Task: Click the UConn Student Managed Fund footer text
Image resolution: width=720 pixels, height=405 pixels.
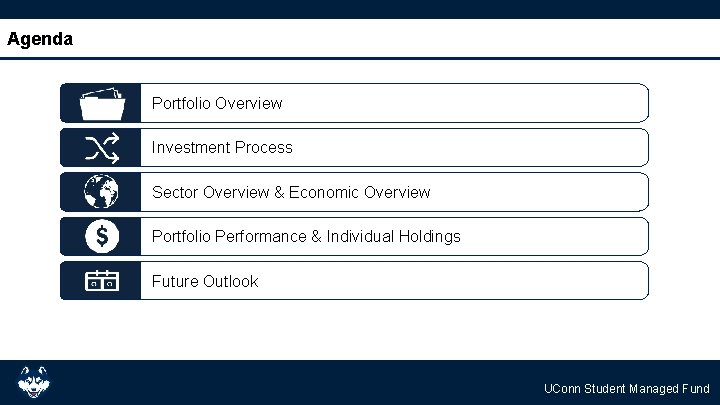Action: 626,389
